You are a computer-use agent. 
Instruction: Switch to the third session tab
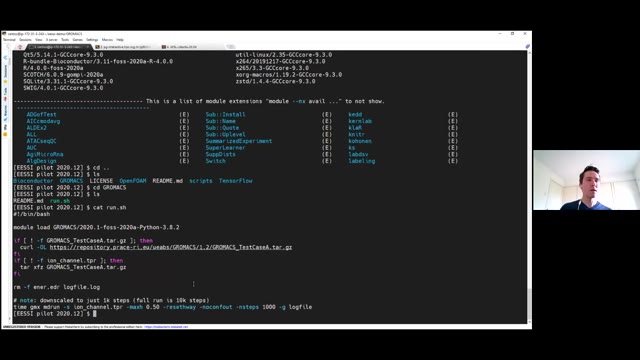(x=182, y=47)
